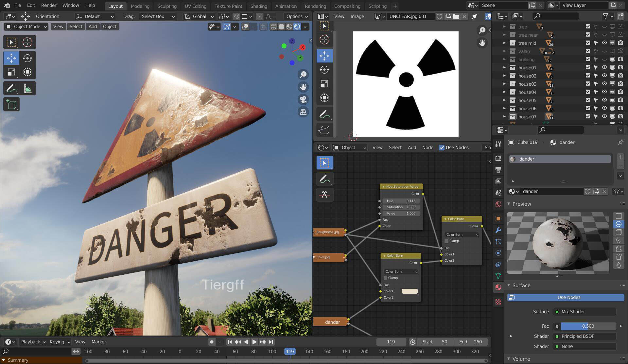Switch to the Shading workspace tab

pyautogui.click(x=258, y=6)
